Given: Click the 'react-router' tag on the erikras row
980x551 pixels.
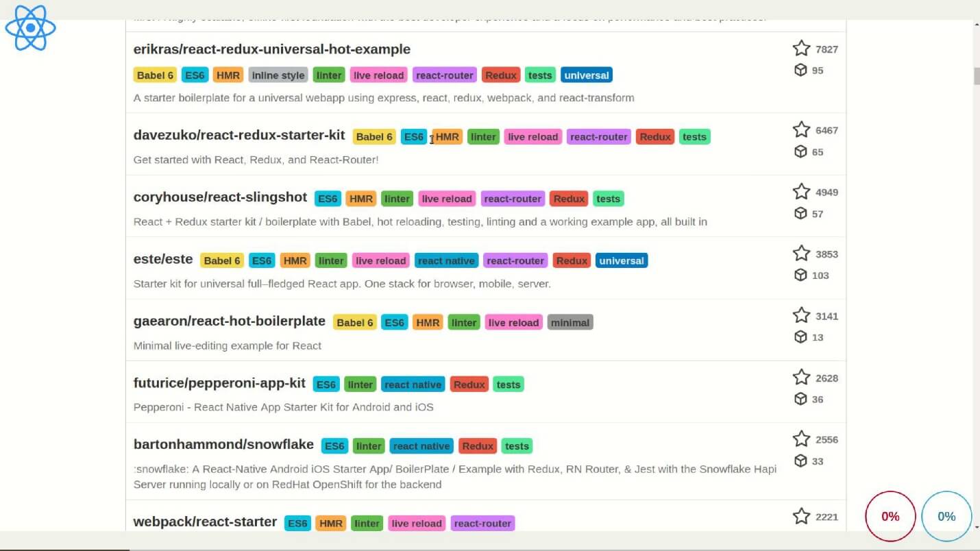Looking at the screenshot, I should pyautogui.click(x=445, y=75).
